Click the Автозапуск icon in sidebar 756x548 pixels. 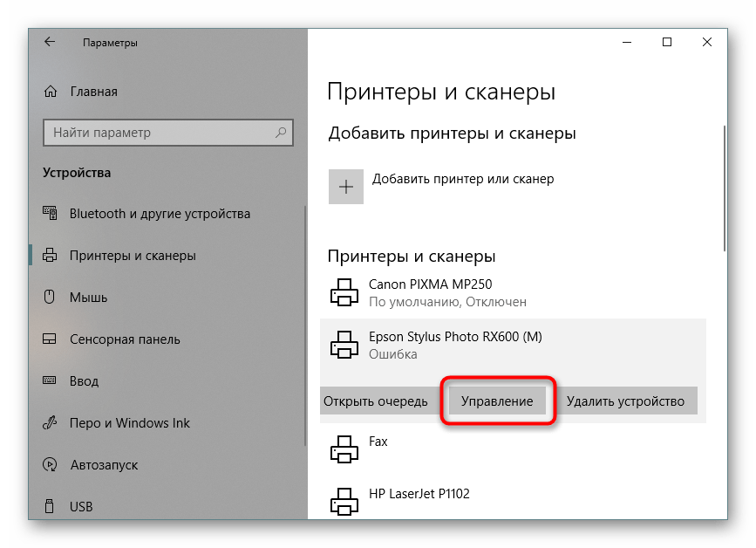(48, 465)
